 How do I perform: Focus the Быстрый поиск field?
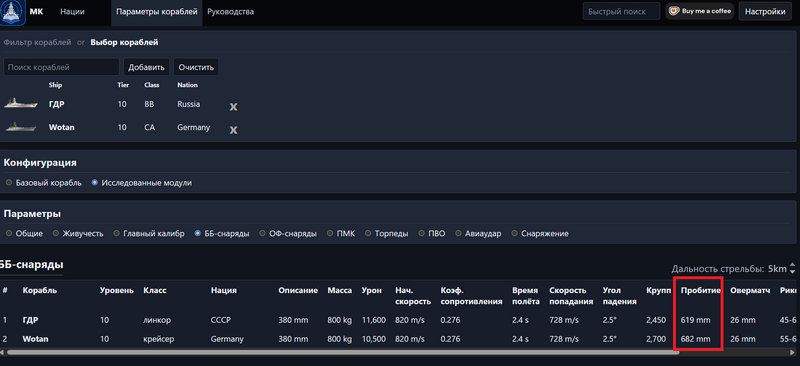[x=621, y=11]
